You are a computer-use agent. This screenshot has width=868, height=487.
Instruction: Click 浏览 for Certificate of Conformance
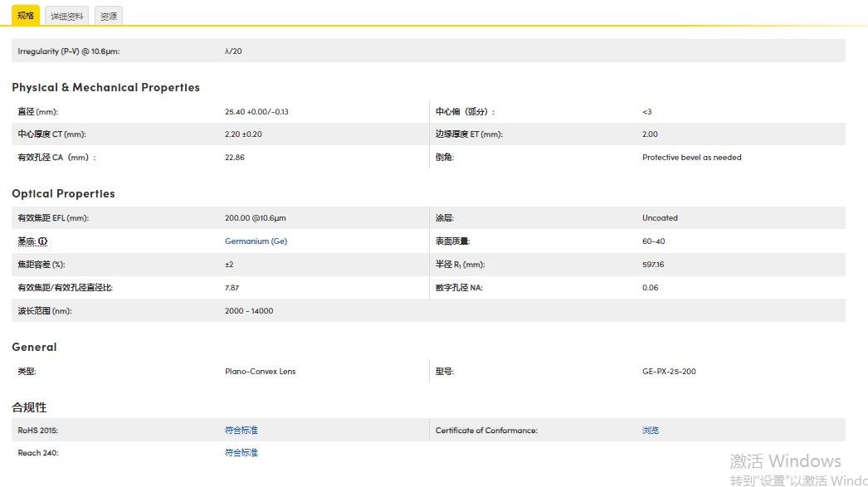pyautogui.click(x=651, y=430)
